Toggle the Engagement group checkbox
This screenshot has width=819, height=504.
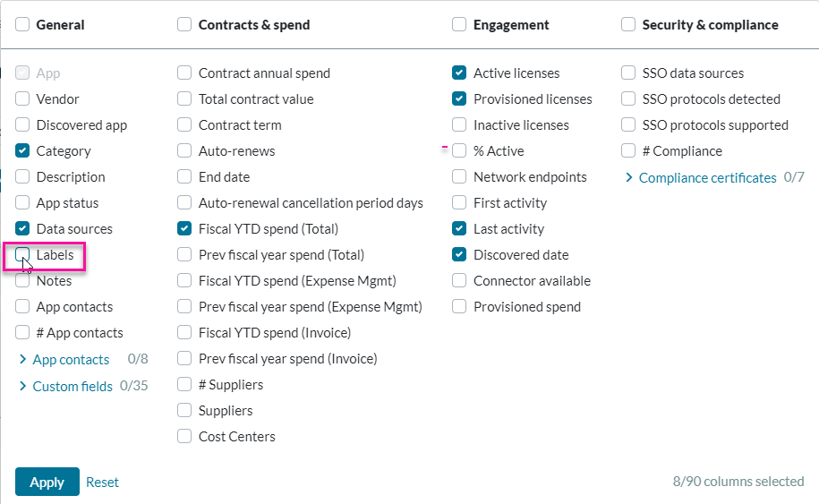coord(459,25)
